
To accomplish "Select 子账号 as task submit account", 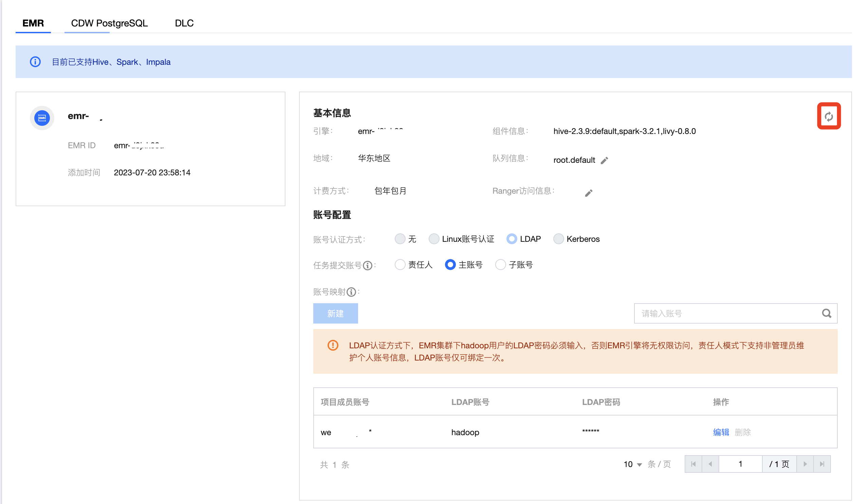I will pos(500,265).
